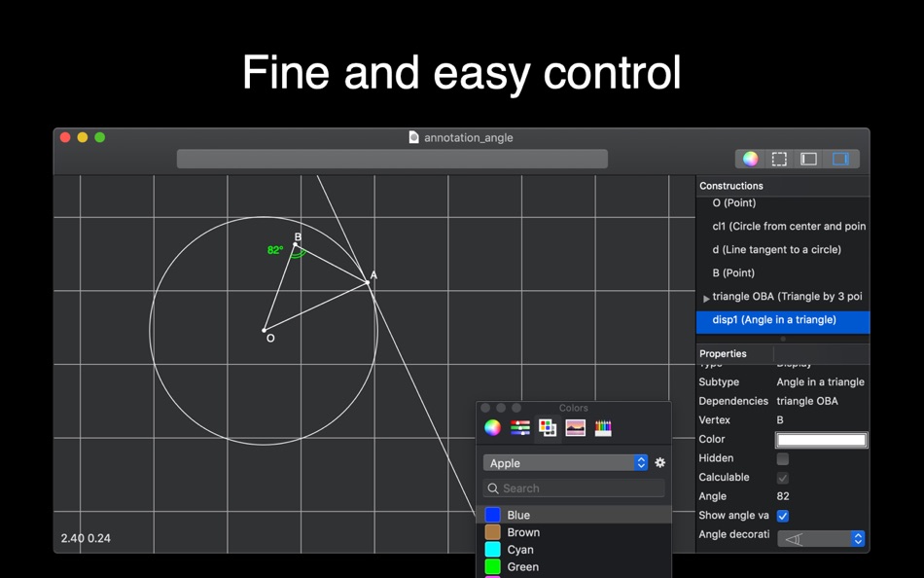Uncheck the Show angle value checkbox
Screen dimensions: 924x578
pos(783,516)
